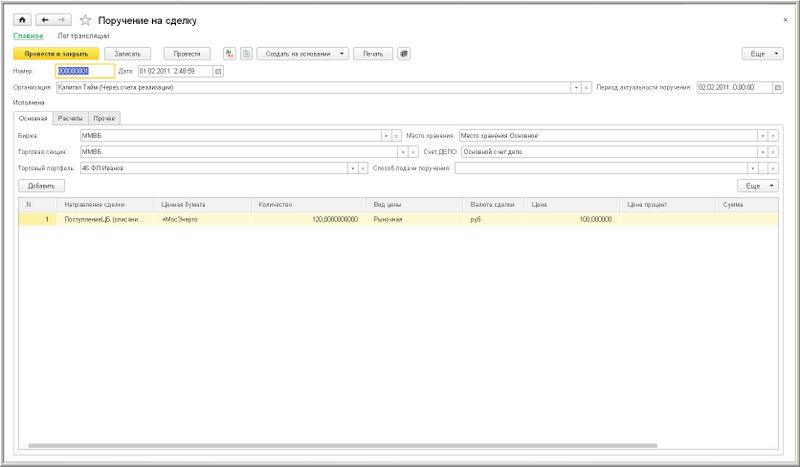The width and height of the screenshot is (800, 467).
Task: Switch to the Расчеты tab
Action: point(70,118)
